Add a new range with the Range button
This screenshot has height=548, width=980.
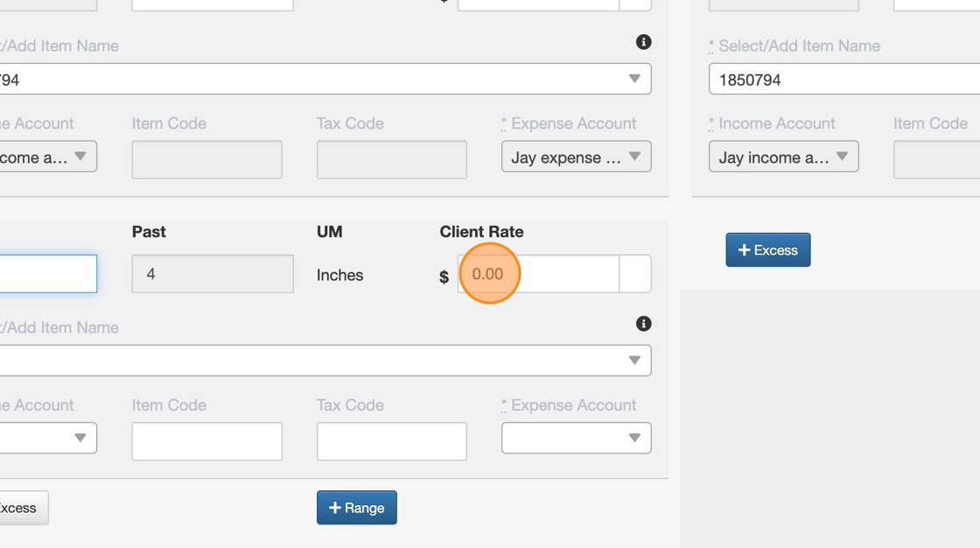click(x=356, y=508)
